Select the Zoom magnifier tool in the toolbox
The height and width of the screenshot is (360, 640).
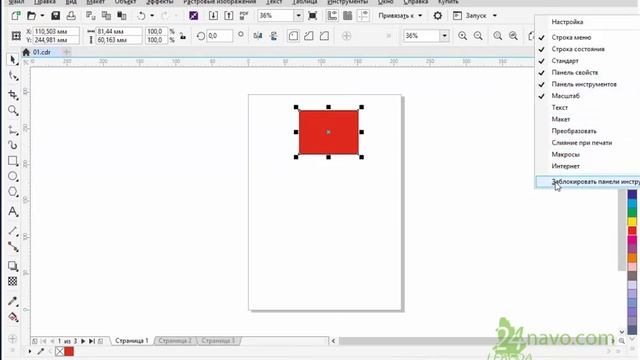(x=13, y=110)
